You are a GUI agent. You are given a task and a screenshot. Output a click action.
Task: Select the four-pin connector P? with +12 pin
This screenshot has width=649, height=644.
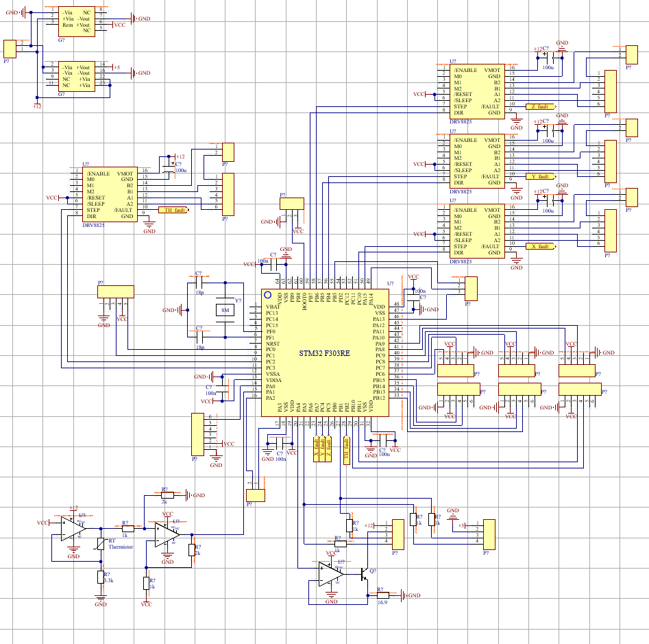(397, 534)
